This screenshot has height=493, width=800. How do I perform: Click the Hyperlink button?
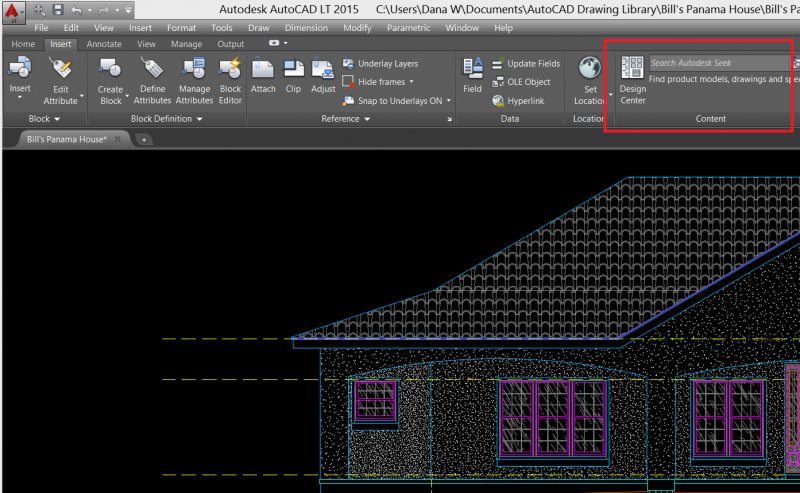(520, 101)
